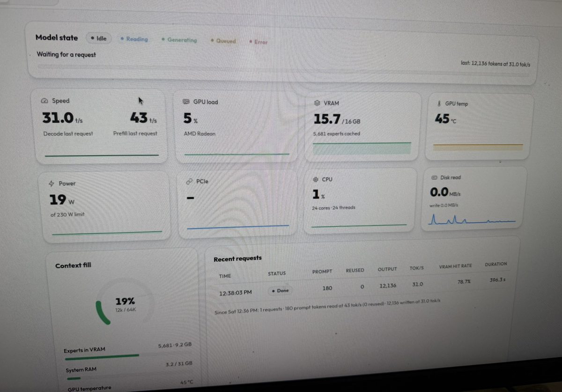Click the PCIe link icon
Image resolution: width=562 pixels, height=392 pixels.
189,181
